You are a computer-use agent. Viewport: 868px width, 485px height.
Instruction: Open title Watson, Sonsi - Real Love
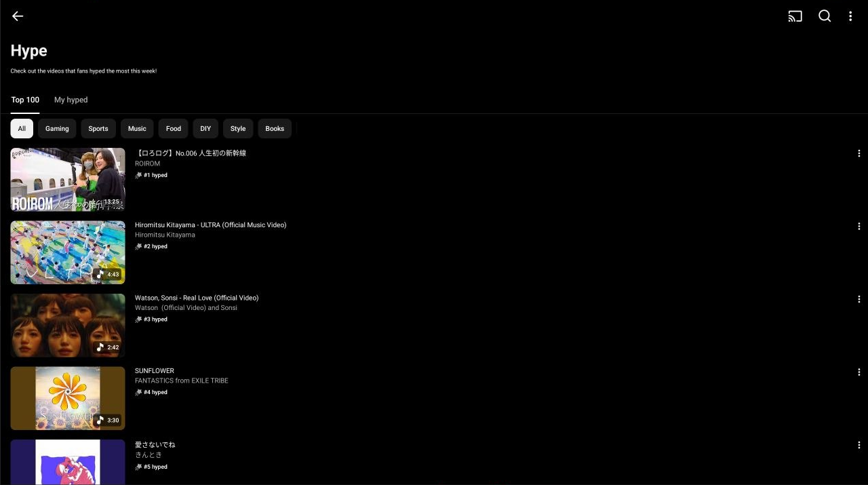[x=197, y=298]
